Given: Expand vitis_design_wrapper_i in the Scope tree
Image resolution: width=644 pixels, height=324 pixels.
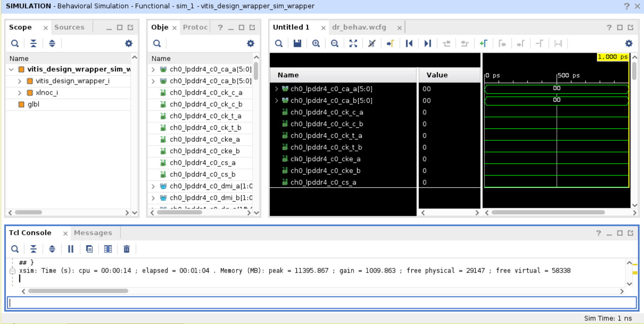Looking at the screenshot, I should [x=20, y=81].
